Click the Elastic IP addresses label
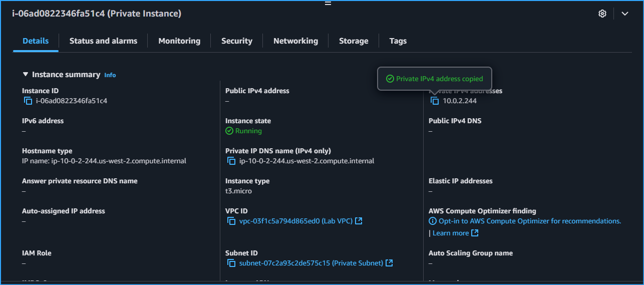Screen dimensions: 644x285 [x=461, y=181]
